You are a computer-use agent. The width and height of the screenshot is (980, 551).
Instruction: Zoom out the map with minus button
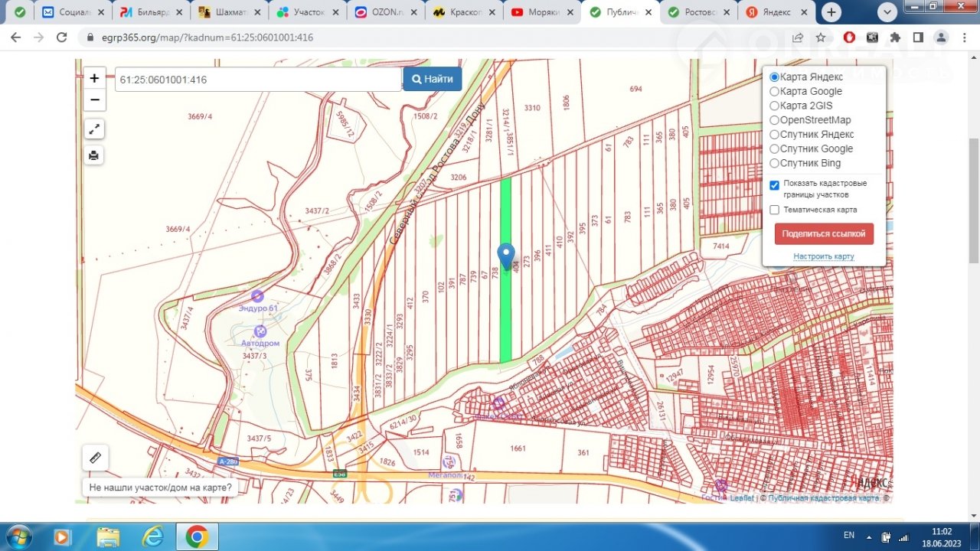tap(94, 99)
